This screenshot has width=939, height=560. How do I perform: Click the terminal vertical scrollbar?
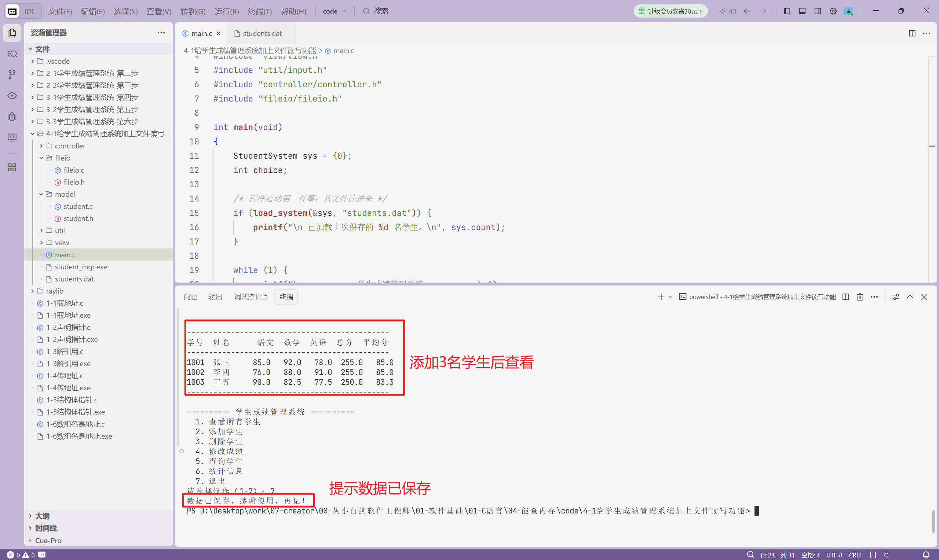(x=933, y=522)
